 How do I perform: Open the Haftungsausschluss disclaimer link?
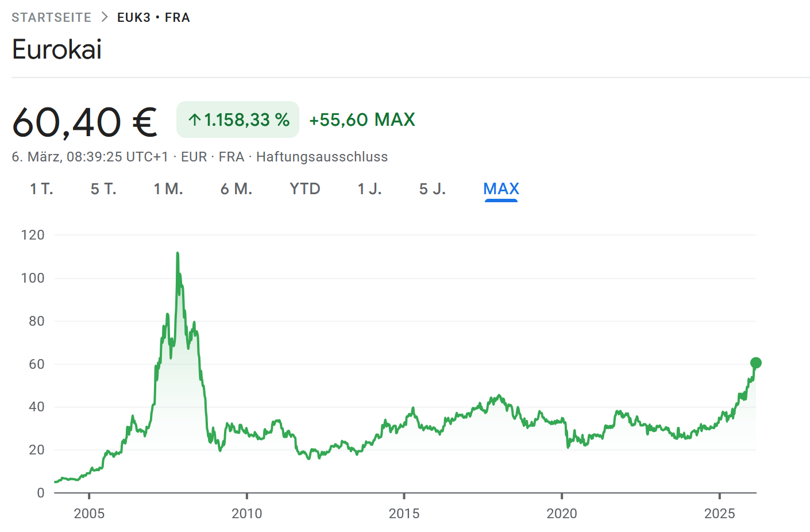(x=322, y=157)
